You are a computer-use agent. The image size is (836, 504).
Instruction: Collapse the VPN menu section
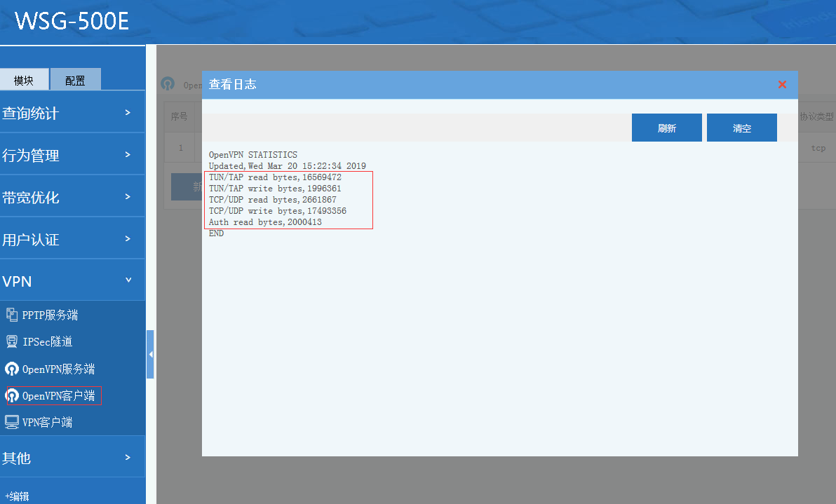72,281
